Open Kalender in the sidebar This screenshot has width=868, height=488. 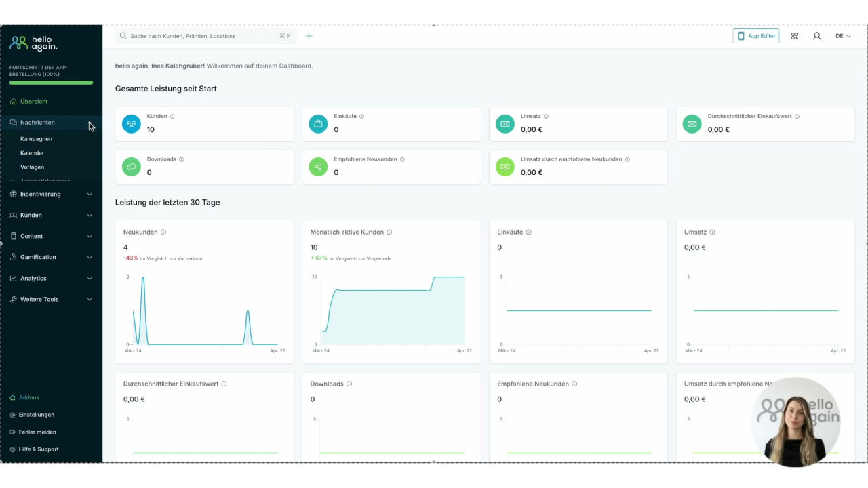(32, 153)
